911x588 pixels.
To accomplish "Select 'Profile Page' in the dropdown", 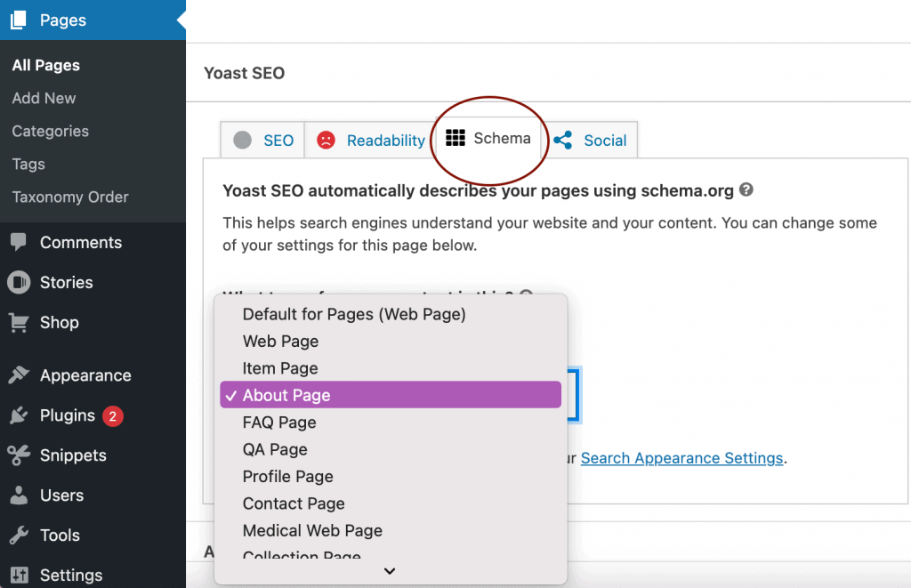I will (x=391, y=477).
